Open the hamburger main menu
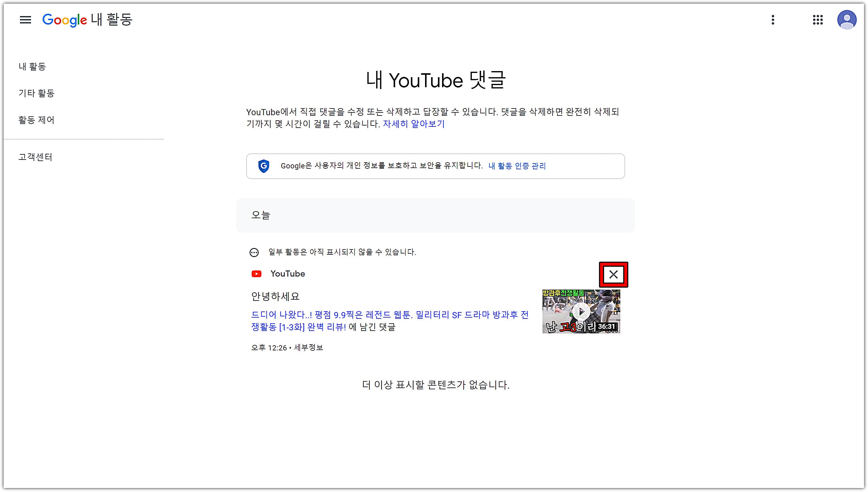This screenshot has width=868, height=492. click(25, 20)
